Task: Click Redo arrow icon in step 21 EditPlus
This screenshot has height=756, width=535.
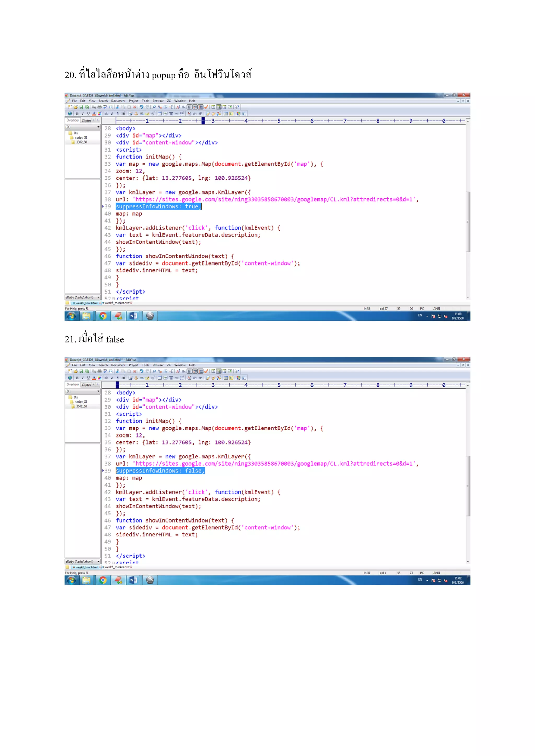Action: point(148,371)
